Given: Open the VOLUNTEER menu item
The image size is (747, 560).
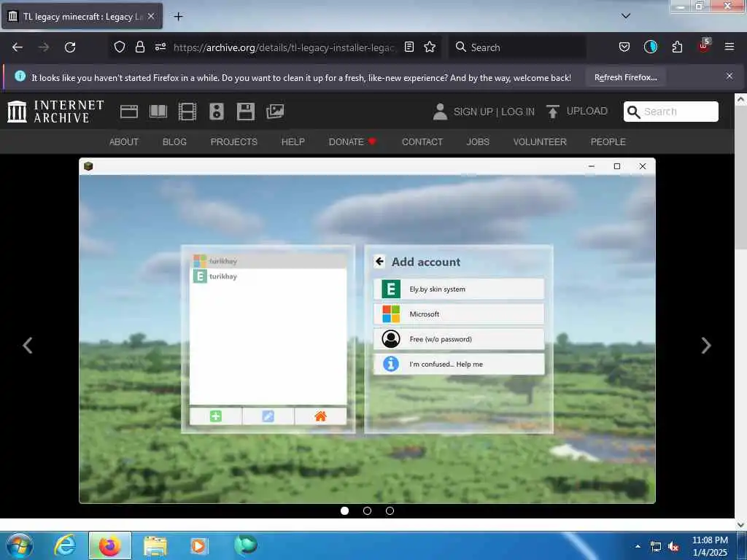Looking at the screenshot, I should point(540,142).
